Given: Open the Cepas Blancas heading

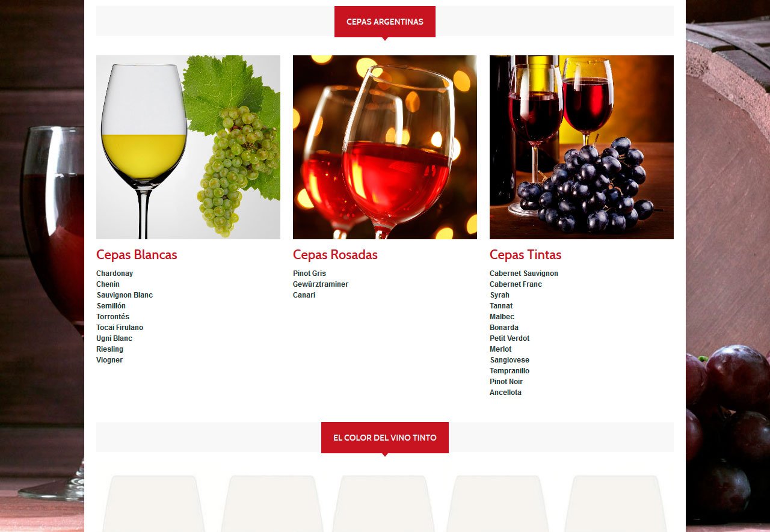Looking at the screenshot, I should coord(137,255).
